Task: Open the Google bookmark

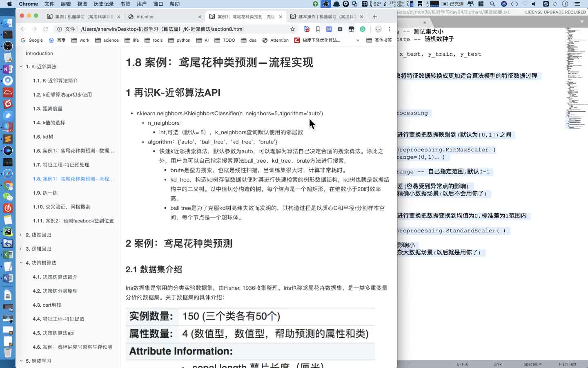Action: (x=31, y=40)
